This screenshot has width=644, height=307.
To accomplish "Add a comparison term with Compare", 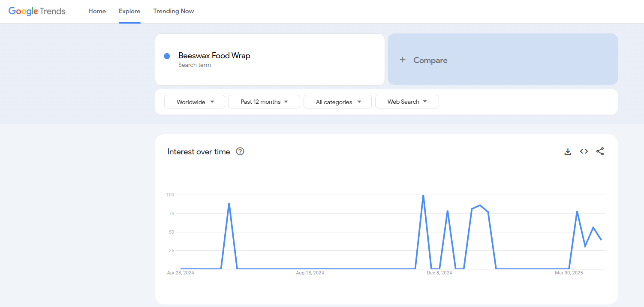I will click(503, 59).
